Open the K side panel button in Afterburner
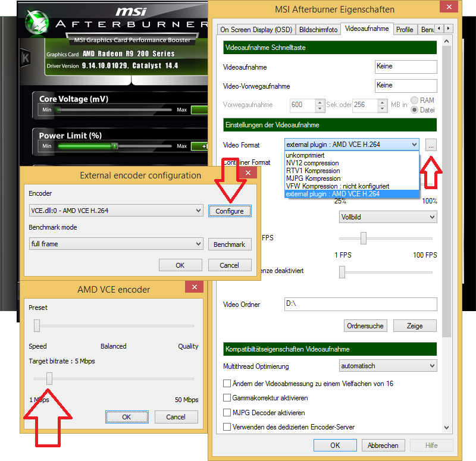 pyautogui.click(x=26, y=58)
